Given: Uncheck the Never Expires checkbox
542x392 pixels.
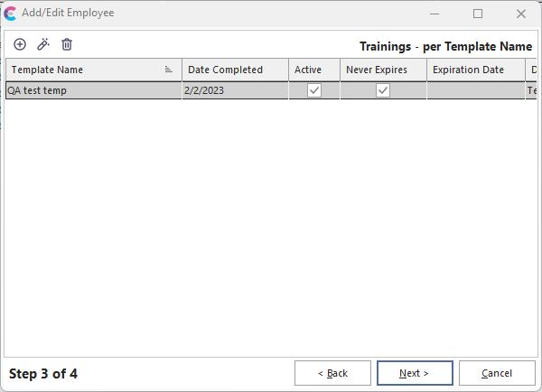Looking at the screenshot, I should click(383, 90).
